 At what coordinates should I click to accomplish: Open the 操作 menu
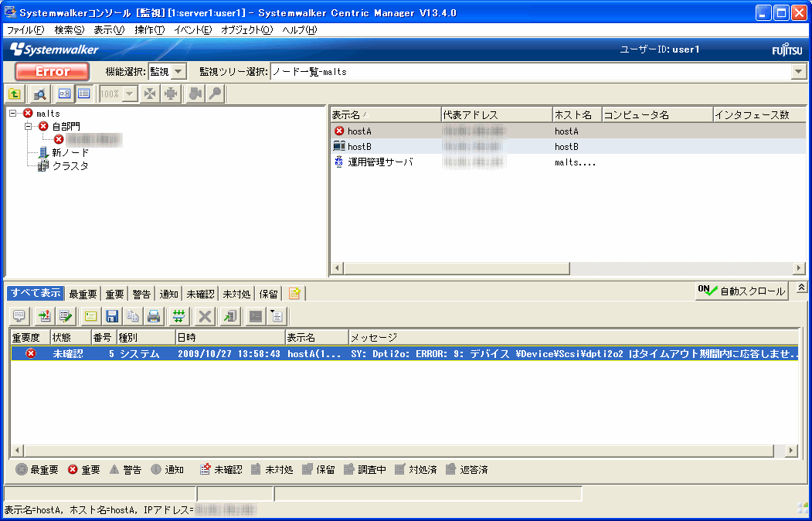(x=149, y=30)
